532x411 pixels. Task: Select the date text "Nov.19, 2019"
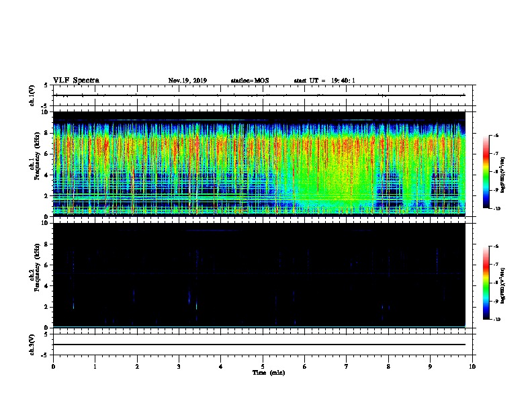(187, 81)
